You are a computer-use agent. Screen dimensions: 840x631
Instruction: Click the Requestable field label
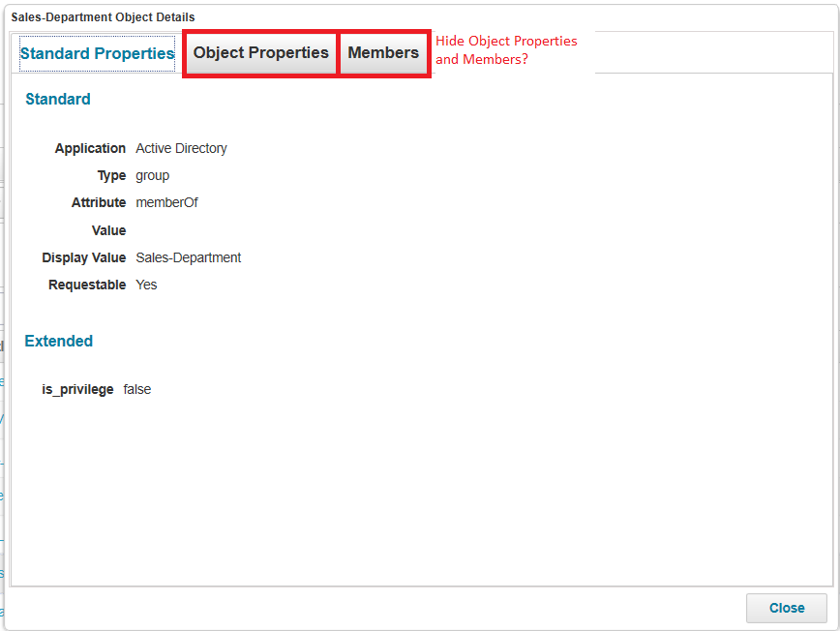tap(87, 285)
